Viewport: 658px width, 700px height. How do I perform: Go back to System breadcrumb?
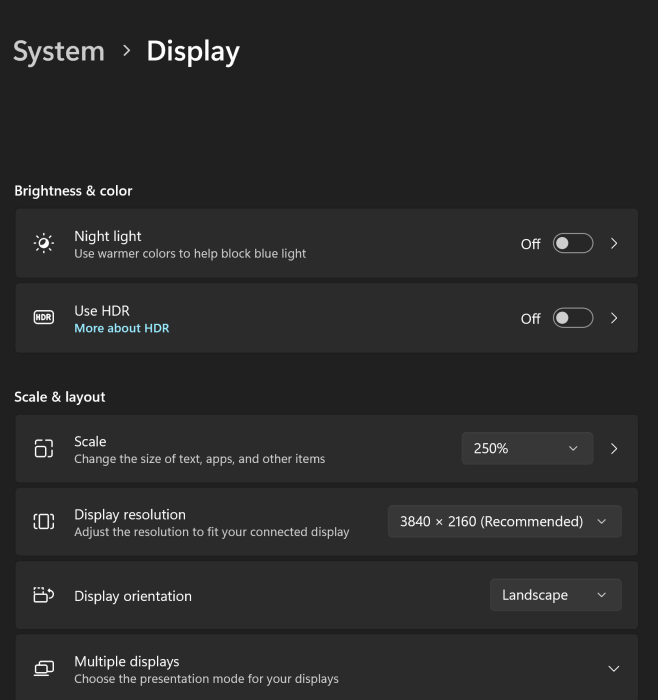(59, 51)
